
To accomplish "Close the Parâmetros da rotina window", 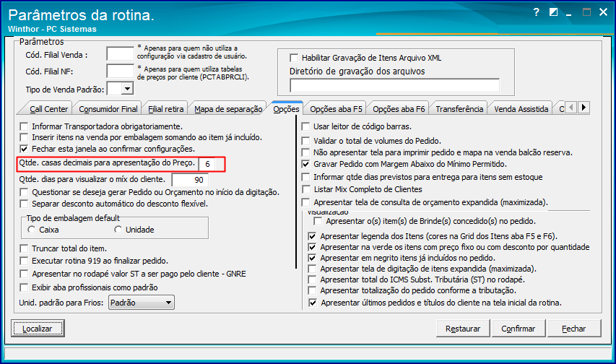I will (604, 12).
